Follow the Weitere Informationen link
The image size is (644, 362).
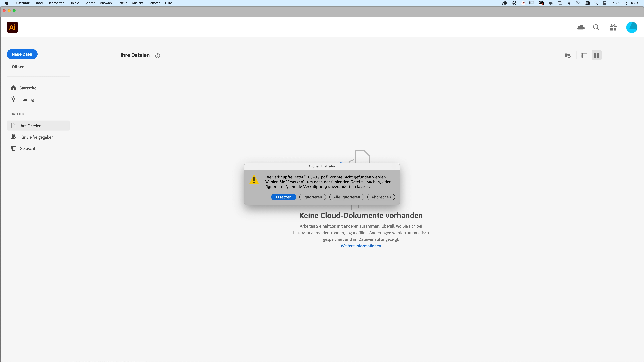coord(361,246)
